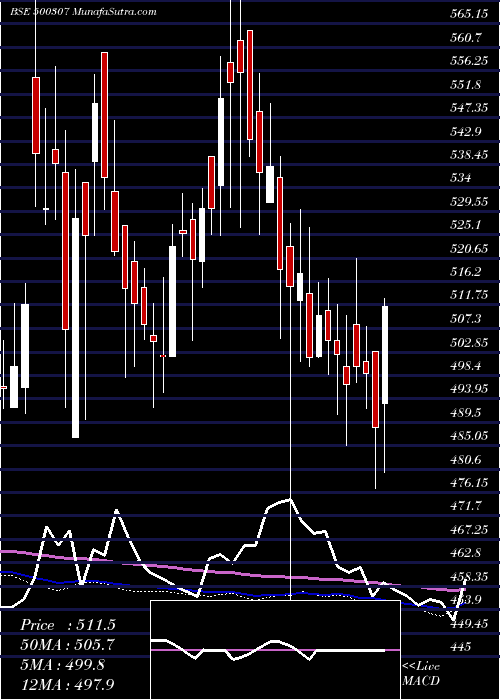The image size is (500, 700).
Task: Click the tall white candlestick reaching down to 485
Action: 75,328
